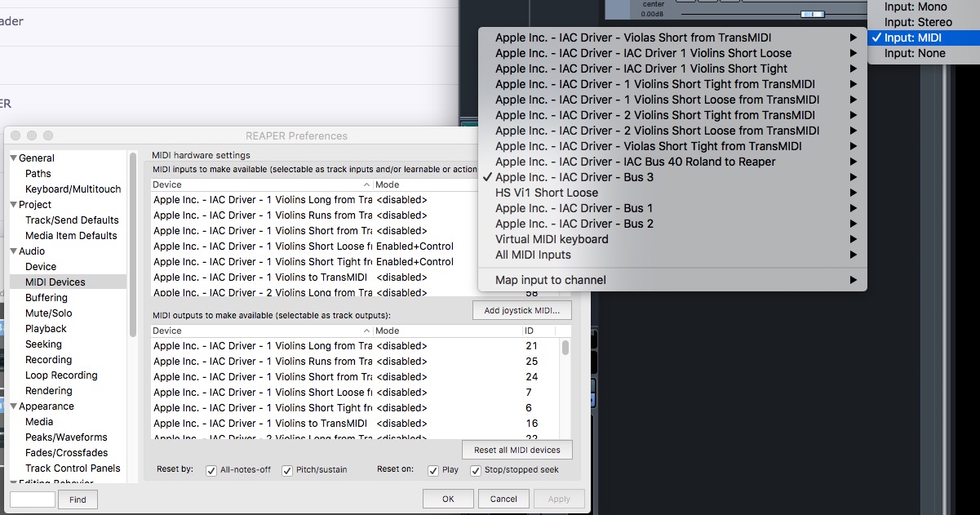Open Track/Send Defaults page
This screenshot has height=515, width=980.
[x=72, y=220]
